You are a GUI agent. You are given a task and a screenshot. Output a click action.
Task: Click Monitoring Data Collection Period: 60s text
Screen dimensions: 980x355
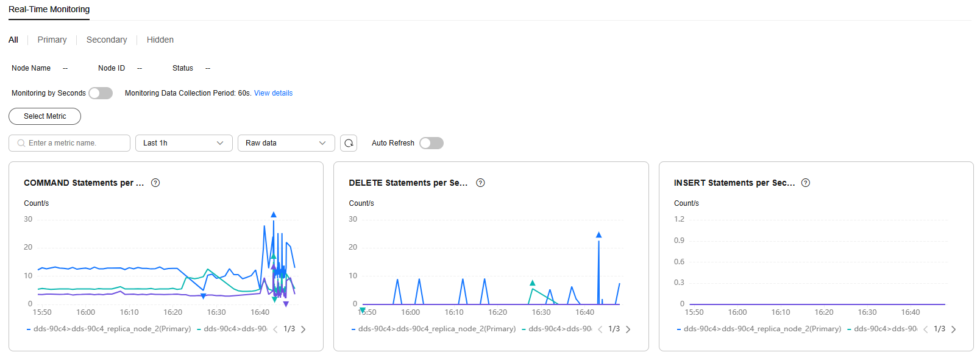188,93
